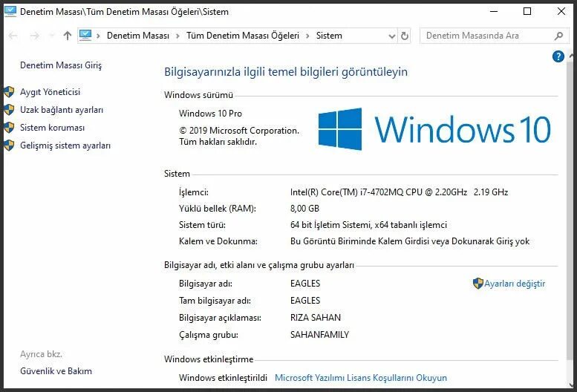Viewport: 577px width, 392px height.
Task: Open Sistem koruması
Action: click(x=52, y=128)
